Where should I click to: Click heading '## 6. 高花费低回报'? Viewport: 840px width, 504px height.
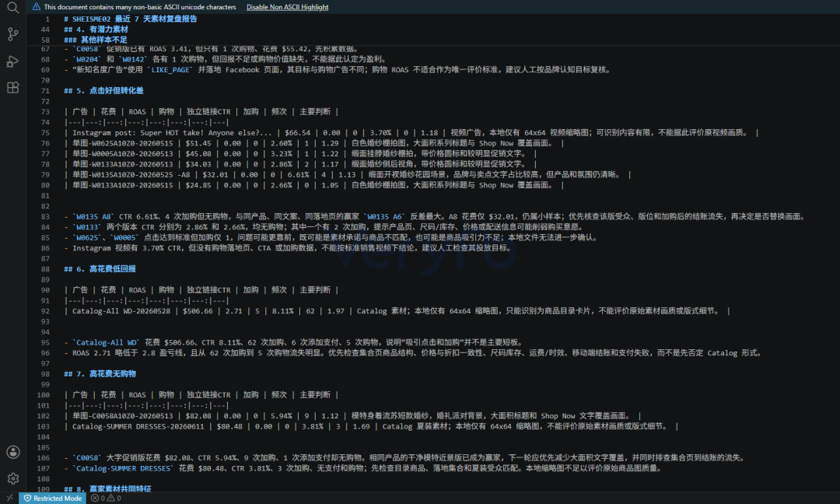(x=100, y=269)
